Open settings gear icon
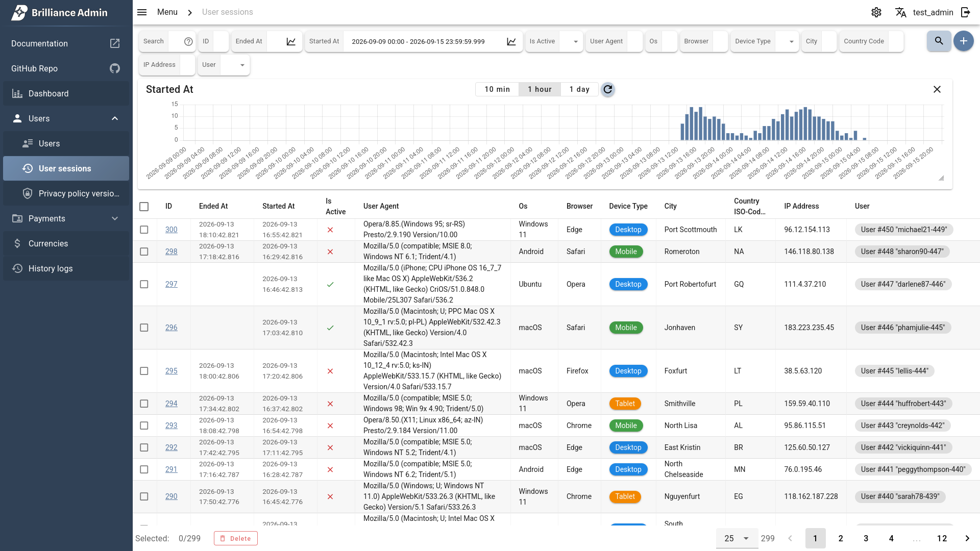This screenshot has height=551, width=980. 876,12
